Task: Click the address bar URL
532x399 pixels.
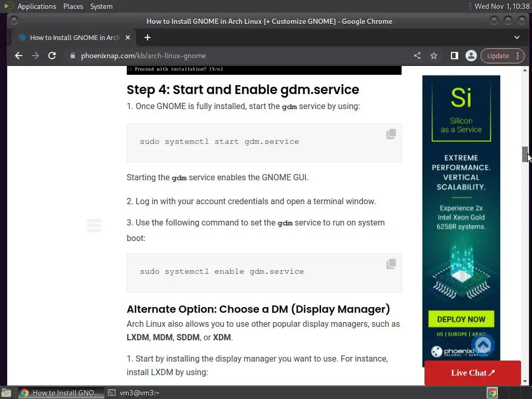Action: click(143, 56)
